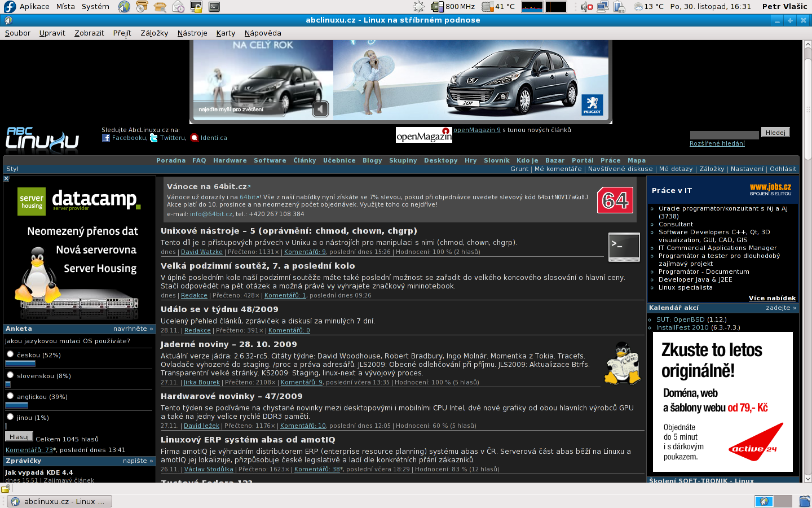Click 'zadejte »' in Kalendář akcí header

coord(781,308)
